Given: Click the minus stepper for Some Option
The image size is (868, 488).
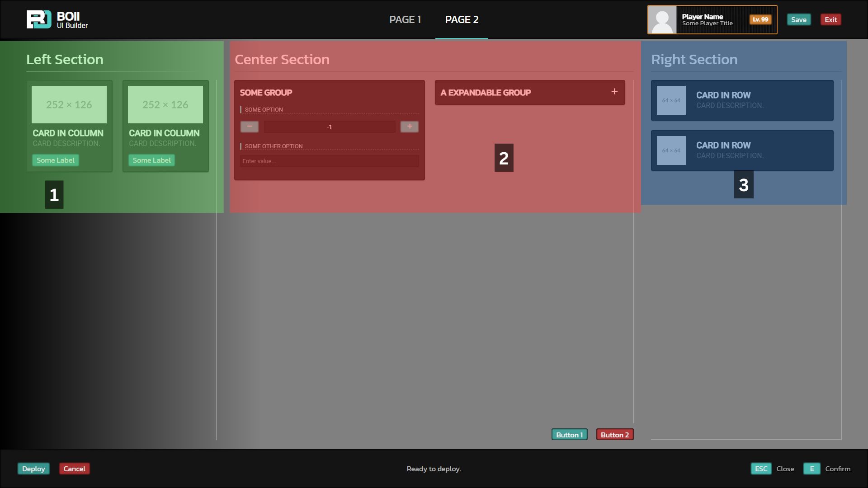Looking at the screenshot, I should point(250,127).
